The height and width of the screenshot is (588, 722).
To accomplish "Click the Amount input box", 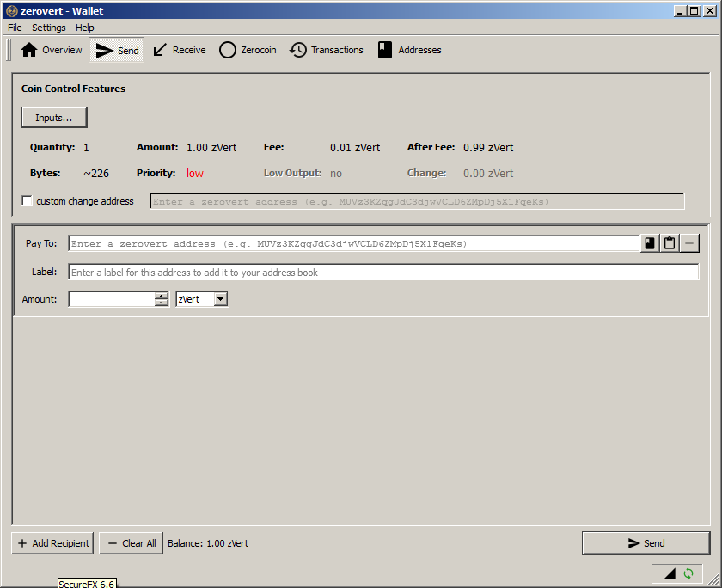I will (x=112, y=299).
